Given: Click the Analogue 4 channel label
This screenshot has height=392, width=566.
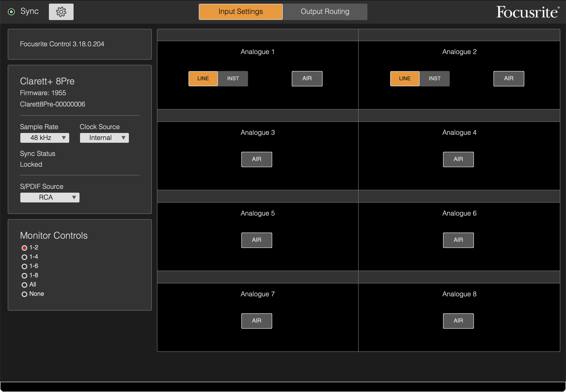Looking at the screenshot, I should click(459, 132).
